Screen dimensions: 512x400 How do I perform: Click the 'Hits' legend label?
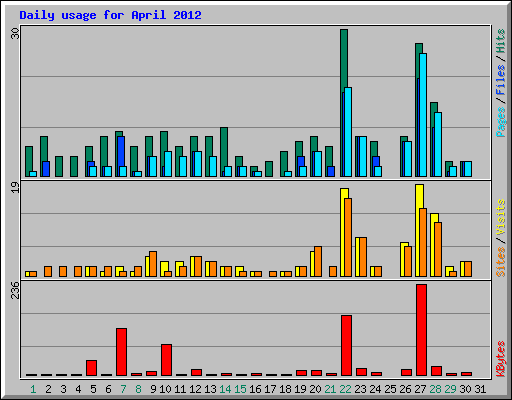coord(501,41)
